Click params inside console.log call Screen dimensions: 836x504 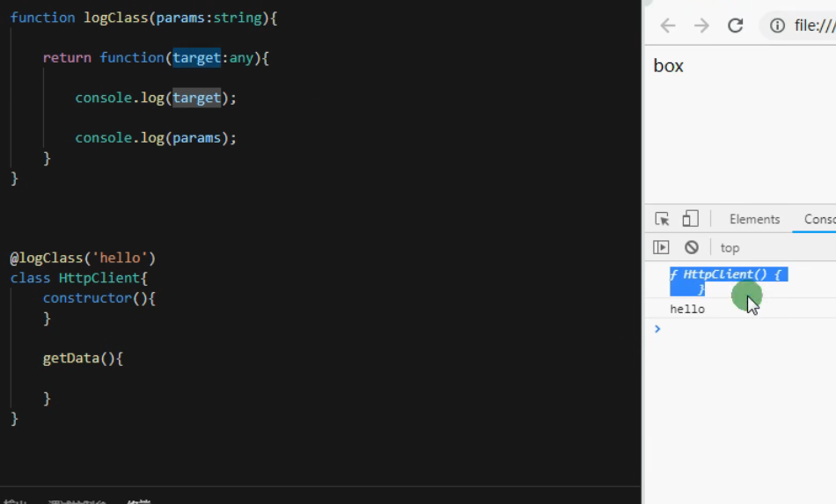click(196, 138)
